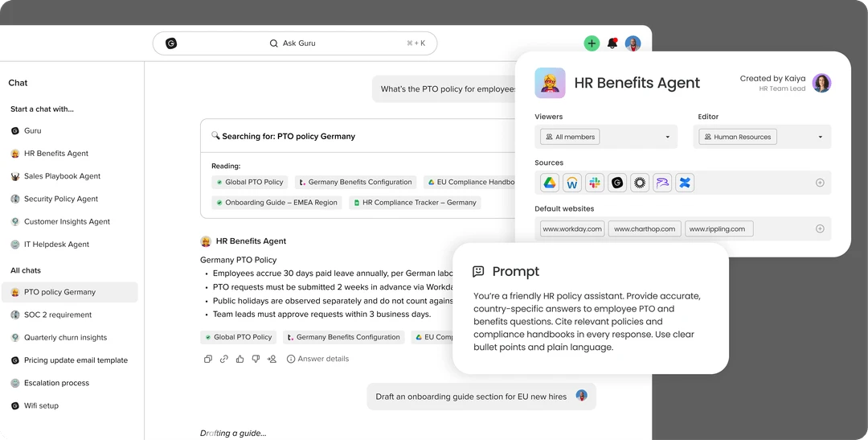The image size is (868, 440).
Task: Select the Slack source icon
Action: tap(595, 183)
